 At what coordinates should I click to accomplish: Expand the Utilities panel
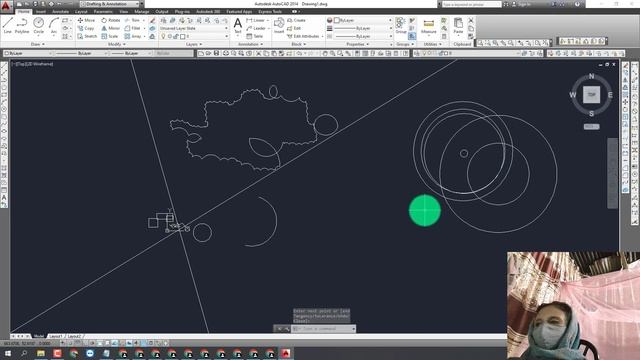point(433,44)
